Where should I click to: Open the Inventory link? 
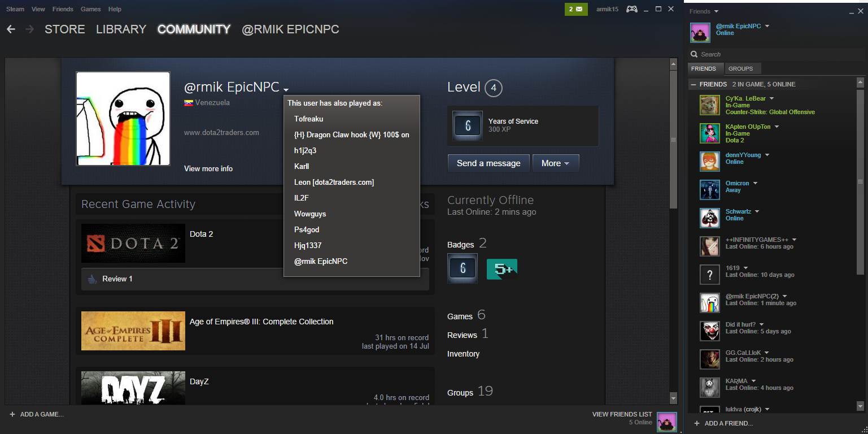pyautogui.click(x=463, y=354)
